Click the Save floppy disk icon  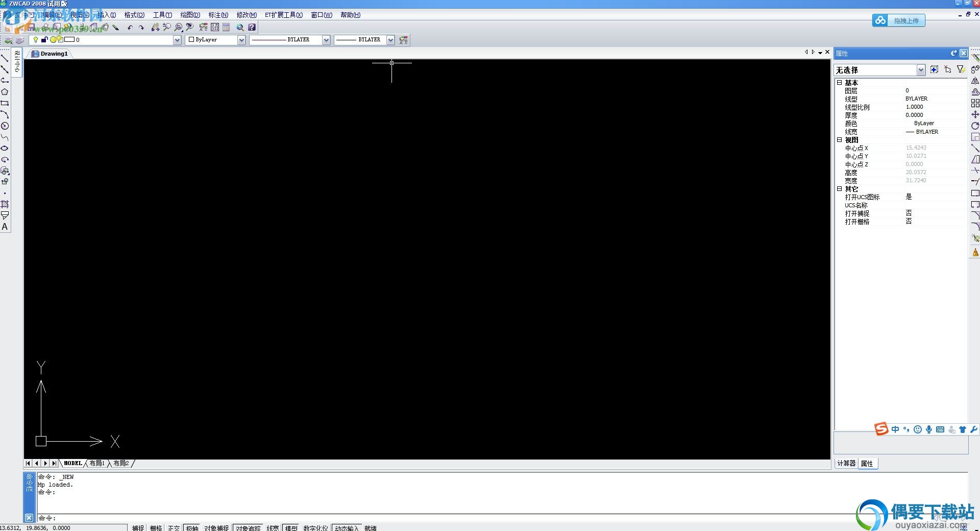tap(32, 28)
